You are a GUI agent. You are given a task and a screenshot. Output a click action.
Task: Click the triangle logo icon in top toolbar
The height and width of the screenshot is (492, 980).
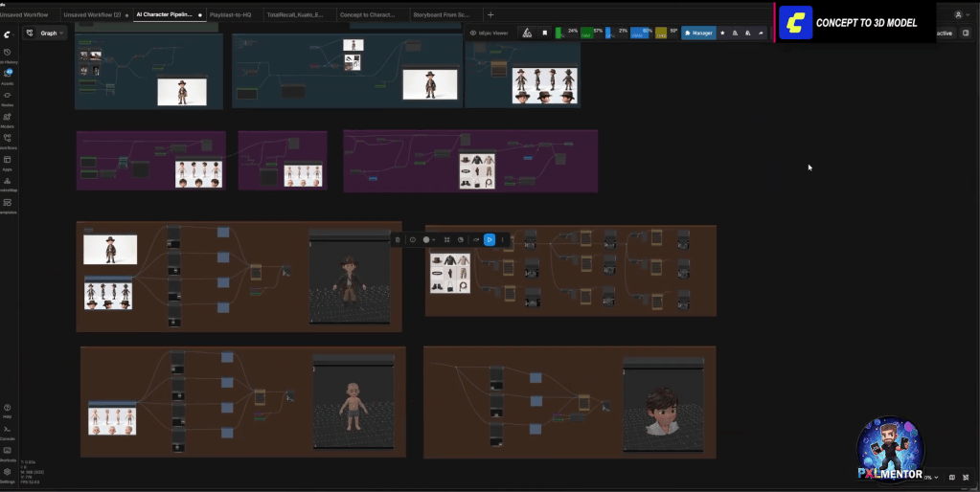coord(527,34)
